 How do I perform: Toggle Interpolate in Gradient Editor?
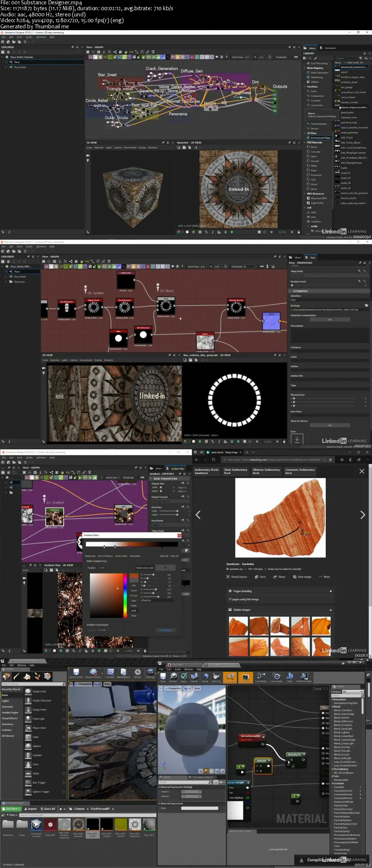coord(135,556)
